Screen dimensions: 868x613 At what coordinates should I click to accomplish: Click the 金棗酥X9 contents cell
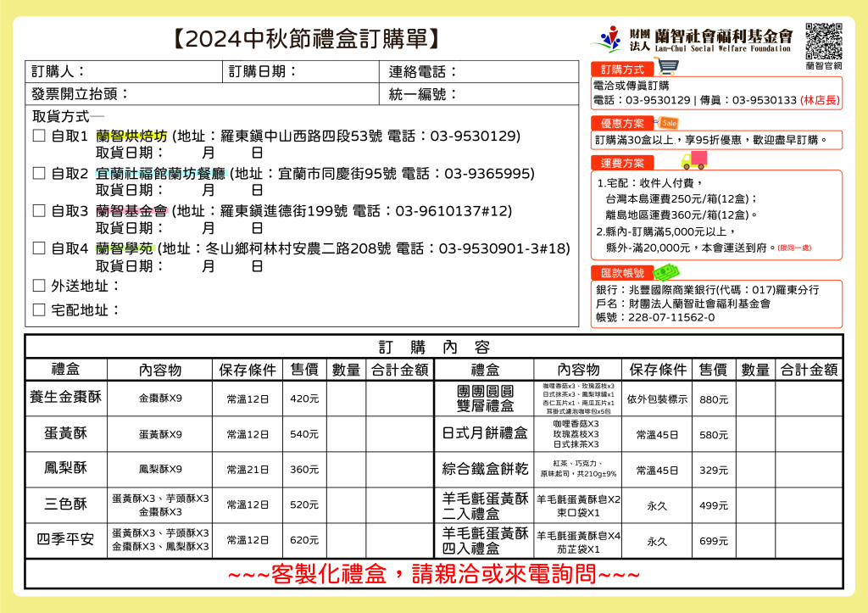(160, 398)
